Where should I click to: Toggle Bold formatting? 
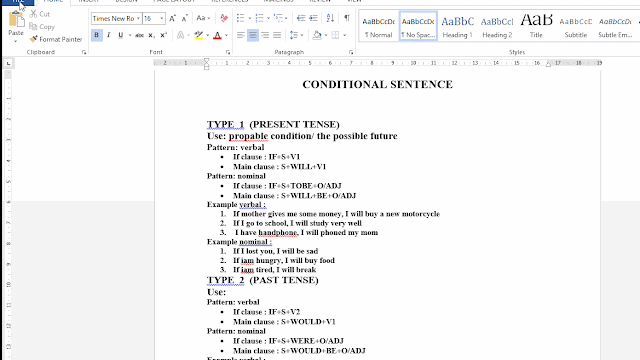tap(96, 36)
